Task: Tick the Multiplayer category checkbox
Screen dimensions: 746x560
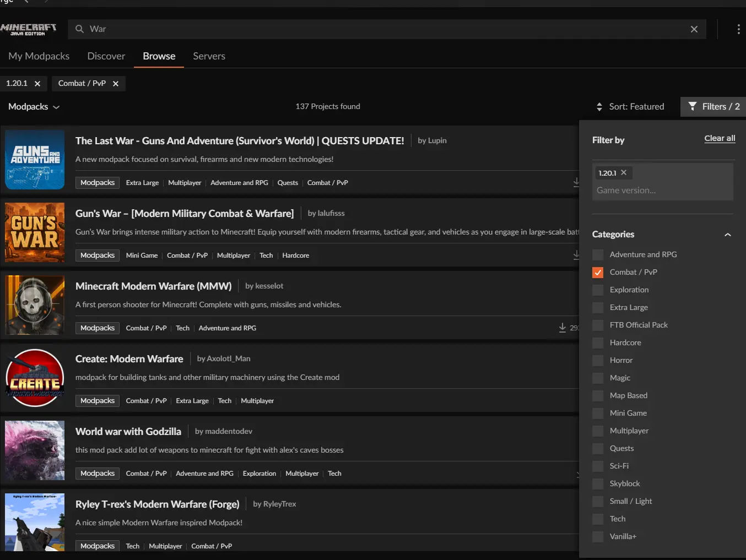Action: click(598, 431)
